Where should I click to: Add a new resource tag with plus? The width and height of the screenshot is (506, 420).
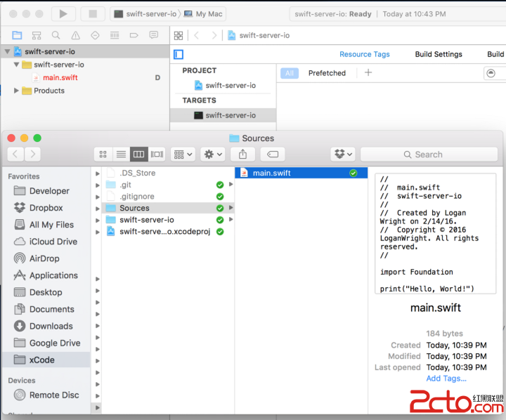368,72
